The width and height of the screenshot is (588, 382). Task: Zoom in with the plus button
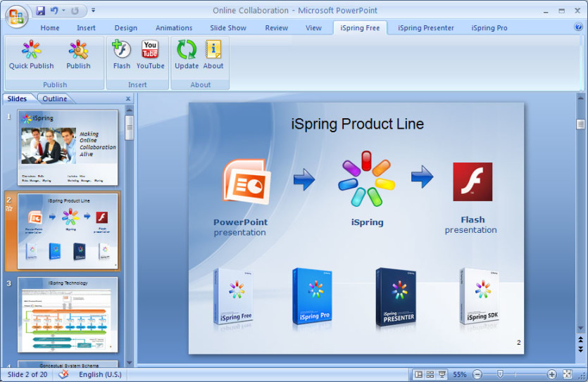(551, 374)
